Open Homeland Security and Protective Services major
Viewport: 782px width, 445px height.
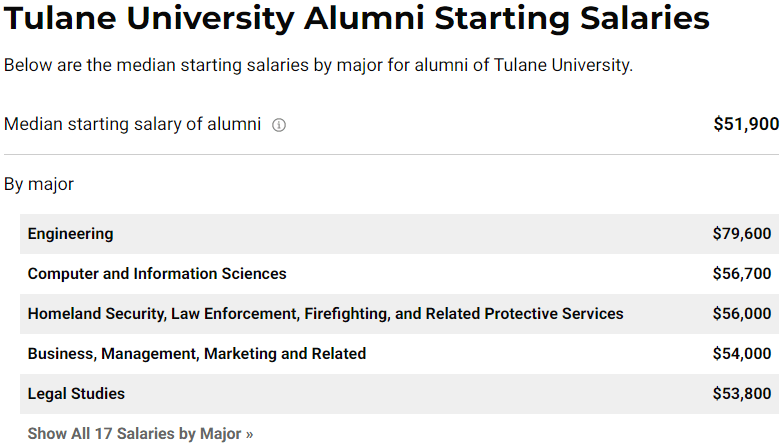(x=325, y=313)
